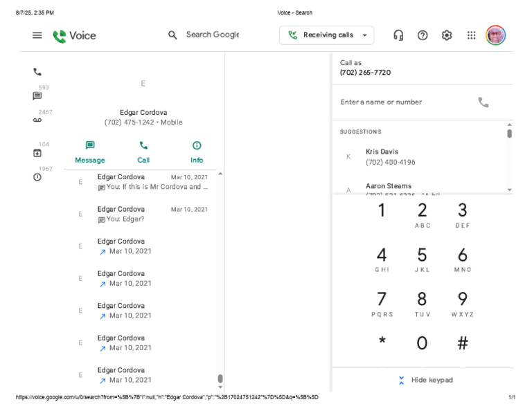The height and width of the screenshot is (411, 532).
Task: Dial the 8 TUV key
Action: (x=422, y=304)
